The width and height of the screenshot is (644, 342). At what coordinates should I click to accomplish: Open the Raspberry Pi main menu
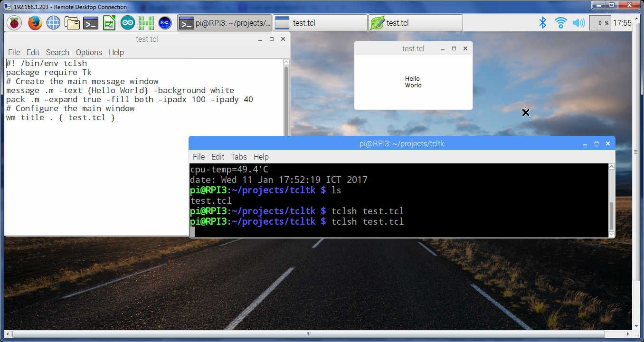point(14,23)
